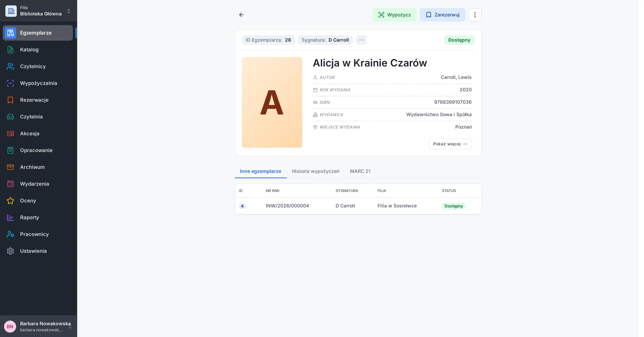The width and height of the screenshot is (644, 337).
Task: Open the three-dot vertical options menu
Action: tap(475, 15)
